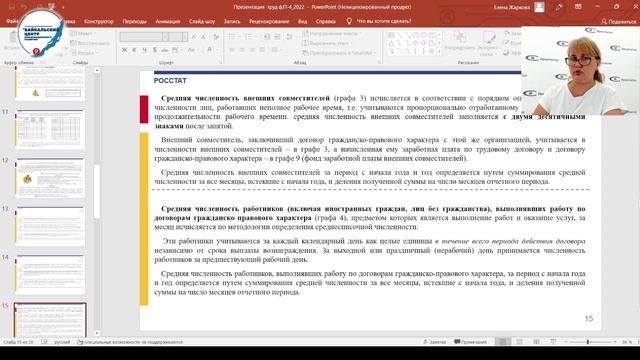Apply bold formatting (Ж)

tap(124, 50)
